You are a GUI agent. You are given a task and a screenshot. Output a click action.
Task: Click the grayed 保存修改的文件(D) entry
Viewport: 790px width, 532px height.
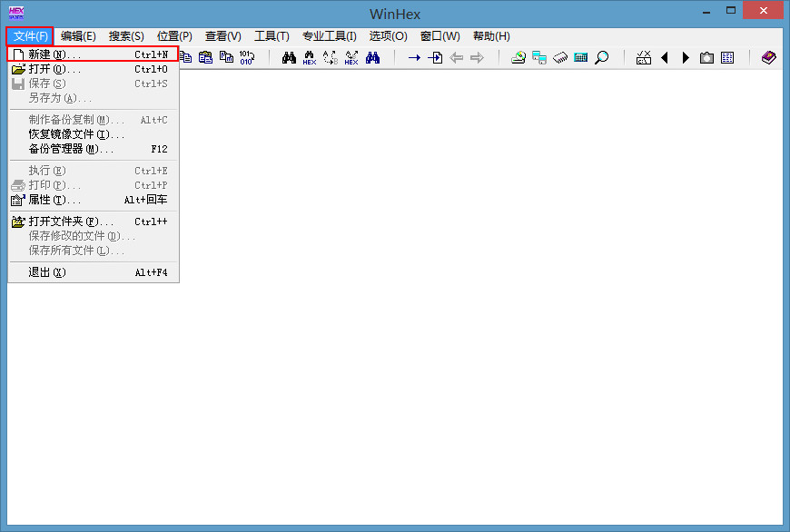94,236
